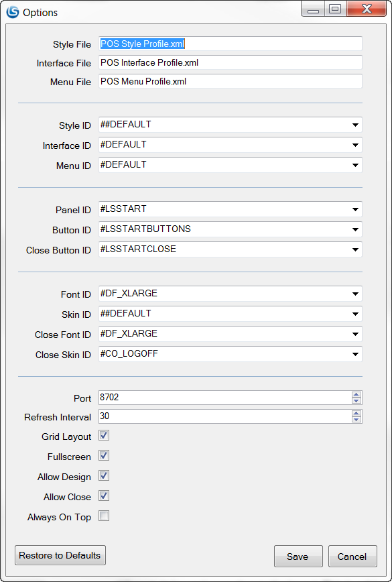
Task: Click the Menu File input field
Action: tap(231, 81)
